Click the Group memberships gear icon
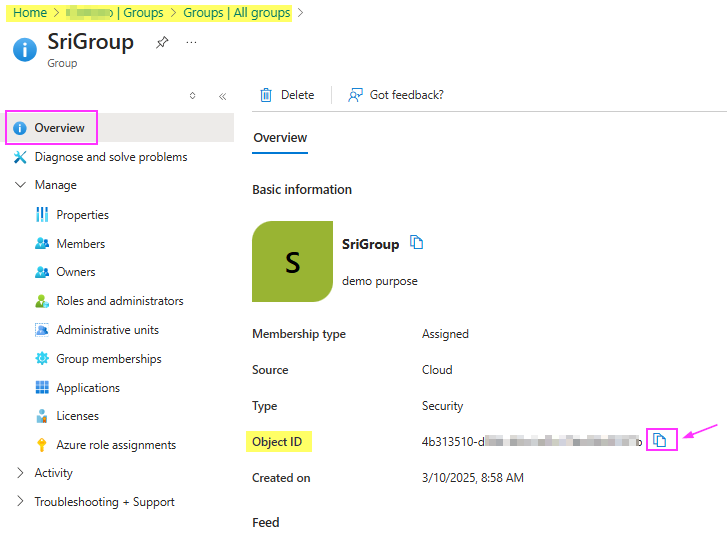 42,358
